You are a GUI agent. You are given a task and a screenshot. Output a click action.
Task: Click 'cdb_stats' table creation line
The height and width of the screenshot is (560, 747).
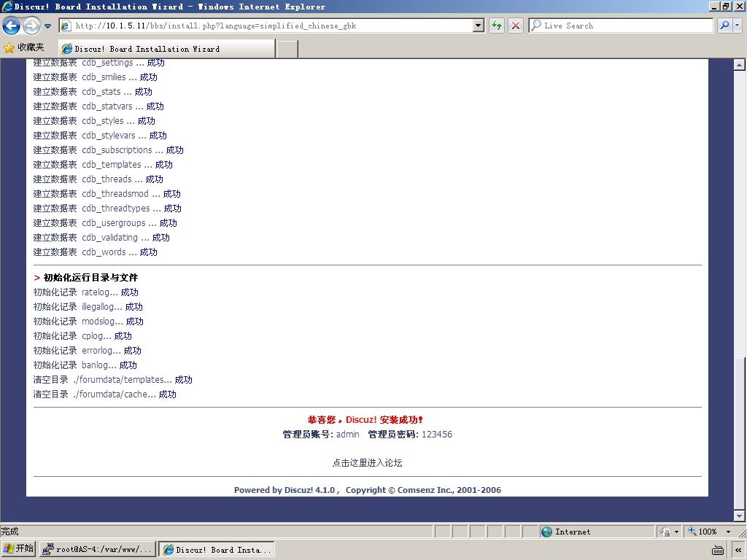93,91
